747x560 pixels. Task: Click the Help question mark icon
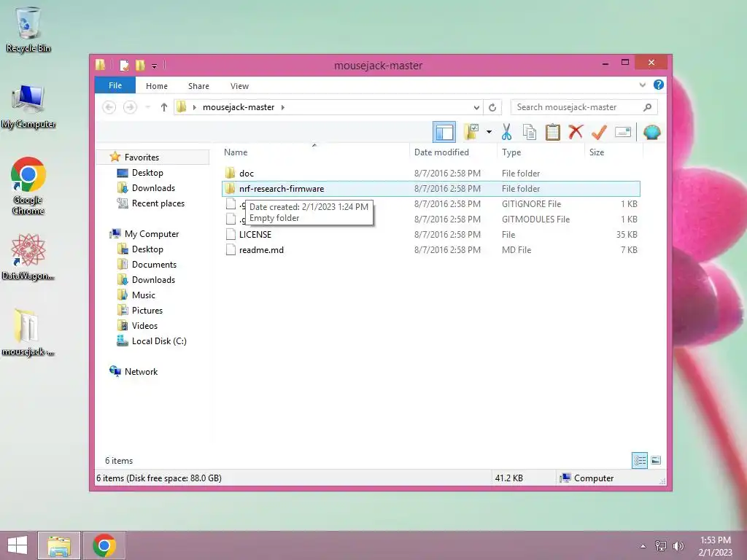pos(659,85)
